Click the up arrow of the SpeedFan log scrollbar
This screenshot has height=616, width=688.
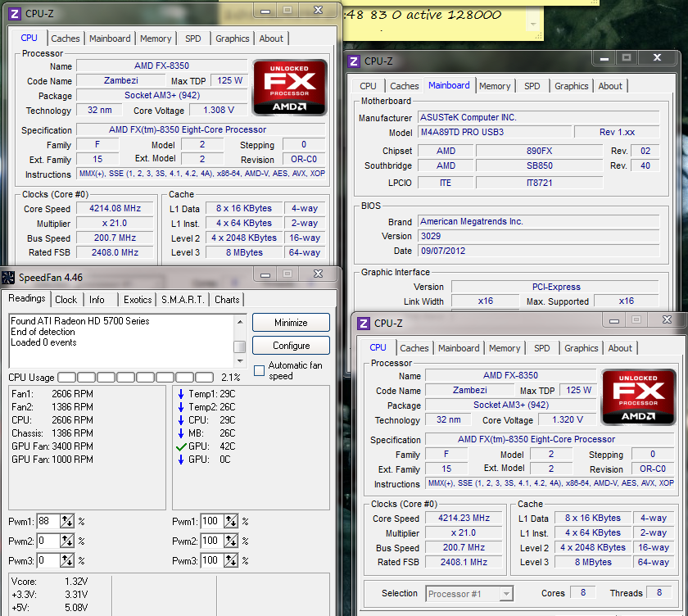point(240,322)
